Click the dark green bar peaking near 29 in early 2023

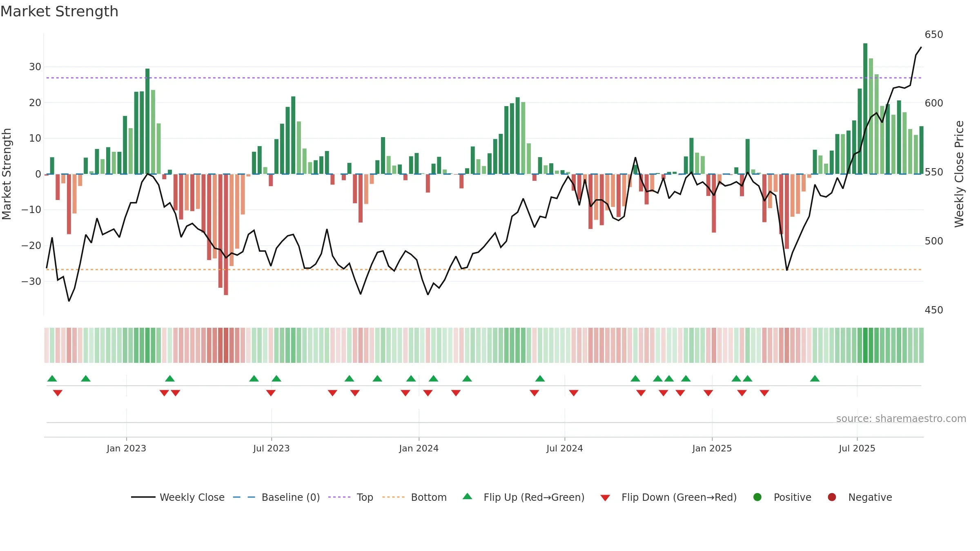pyautogui.click(x=147, y=121)
